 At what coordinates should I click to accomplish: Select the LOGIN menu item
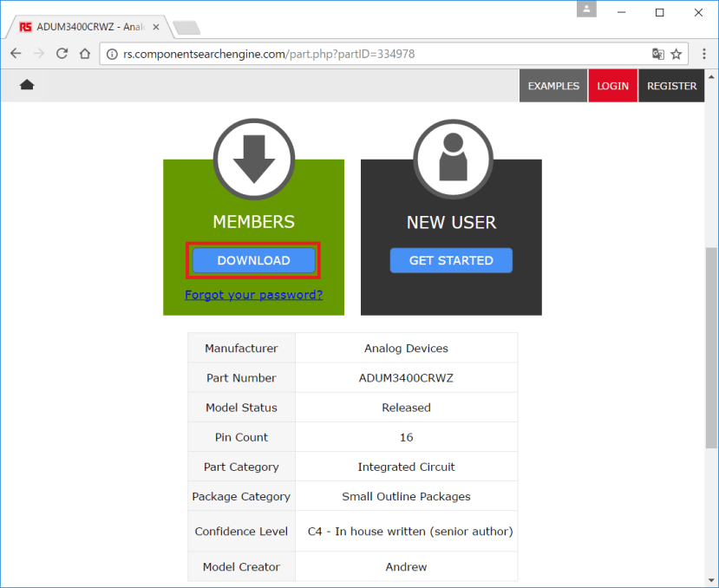612,86
